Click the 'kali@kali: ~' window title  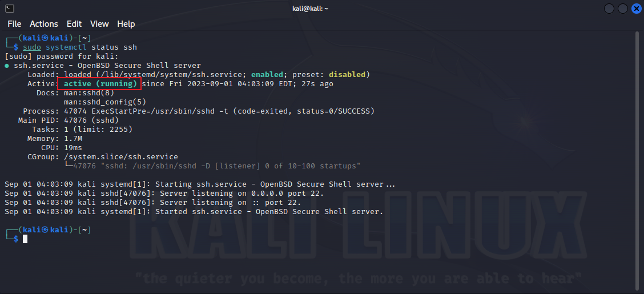pyautogui.click(x=309, y=8)
